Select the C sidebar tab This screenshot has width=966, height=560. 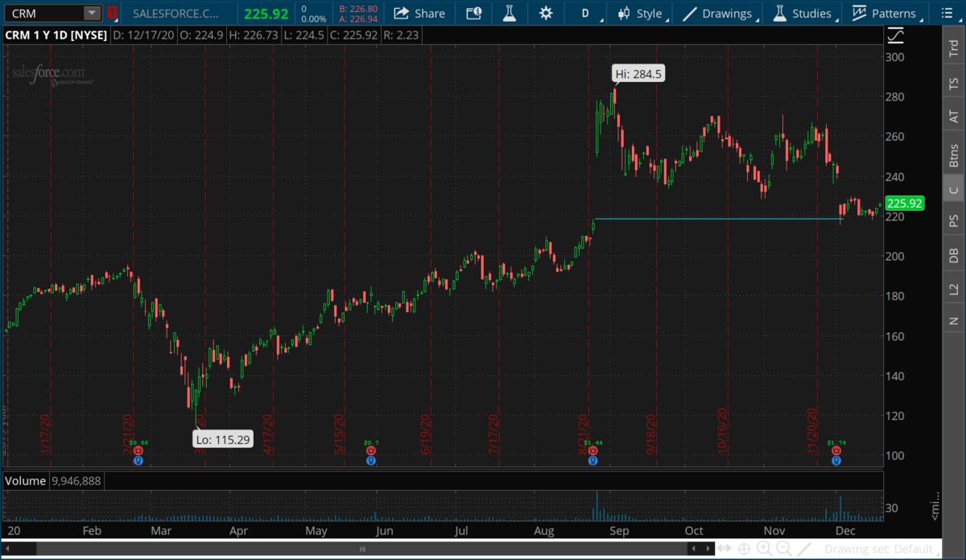pos(954,190)
